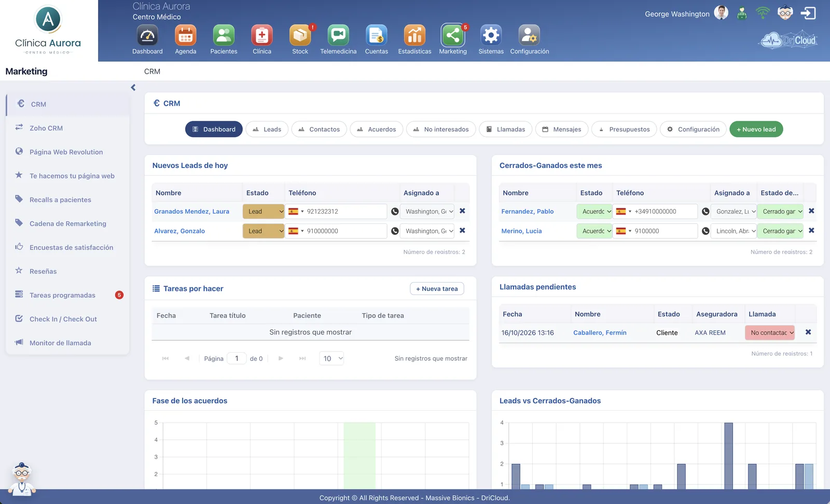The image size is (830, 504).
Task: Open the Agenda calendar icon
Action: point(186,36)
